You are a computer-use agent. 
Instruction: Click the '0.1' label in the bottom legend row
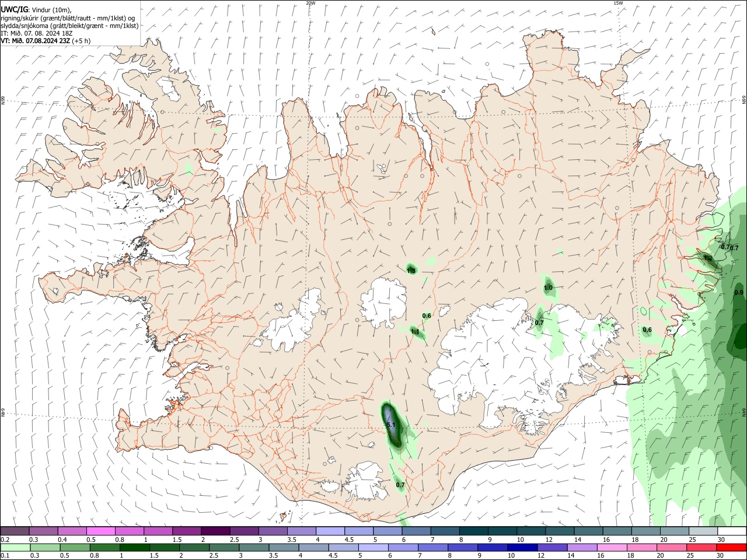click(5, 556)
